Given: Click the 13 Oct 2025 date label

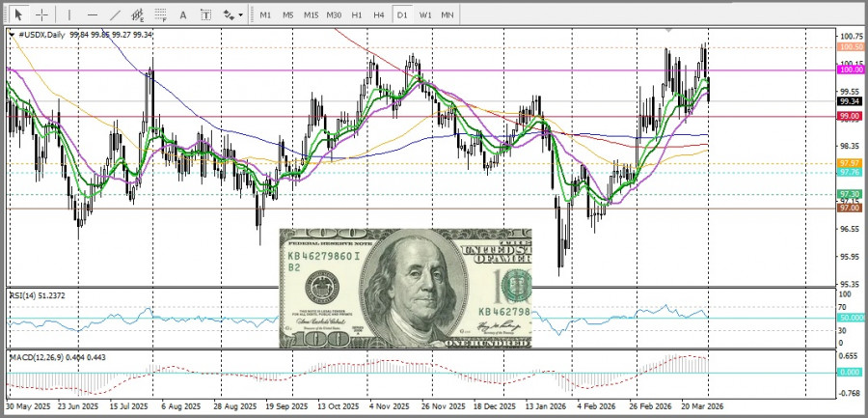Looking at the screenshot, I should click(x=339, y=405).
